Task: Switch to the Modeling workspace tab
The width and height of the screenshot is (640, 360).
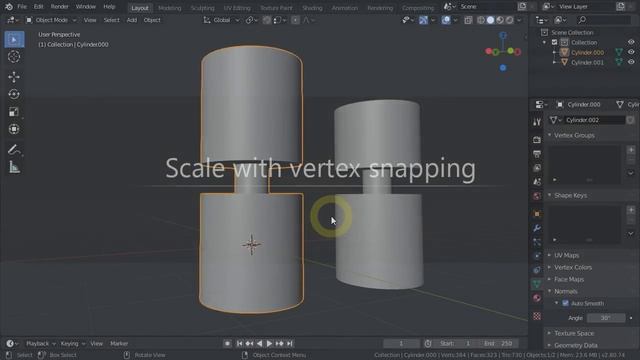Action: tap(169, 8)
